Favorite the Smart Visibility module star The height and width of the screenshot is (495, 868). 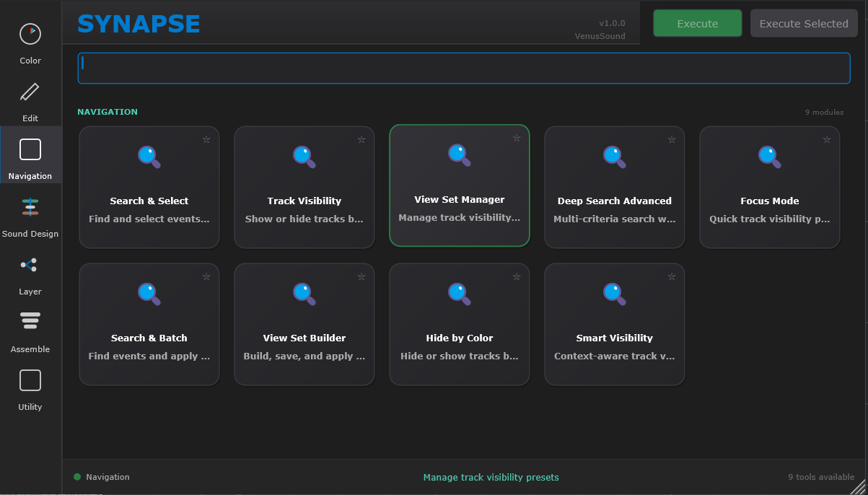pyautogui.click(x=672, y=276)
